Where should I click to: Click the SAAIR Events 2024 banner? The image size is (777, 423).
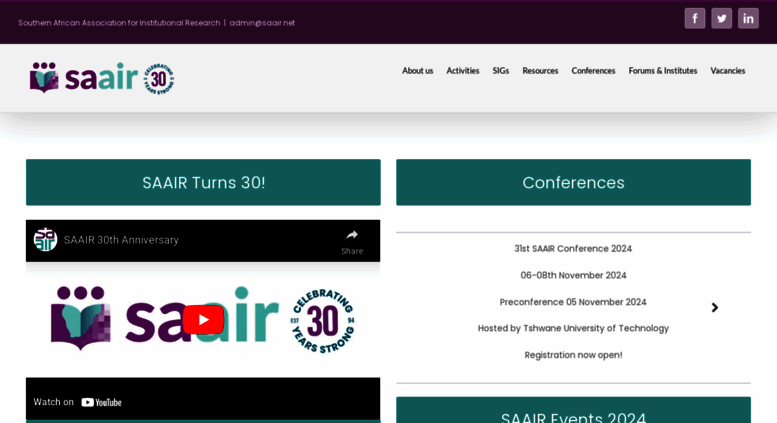pyautogui.click(x=573, y=410)
